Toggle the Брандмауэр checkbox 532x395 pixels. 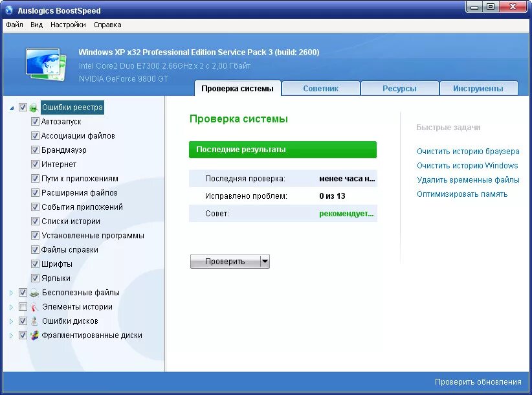(x=35, y=150)
